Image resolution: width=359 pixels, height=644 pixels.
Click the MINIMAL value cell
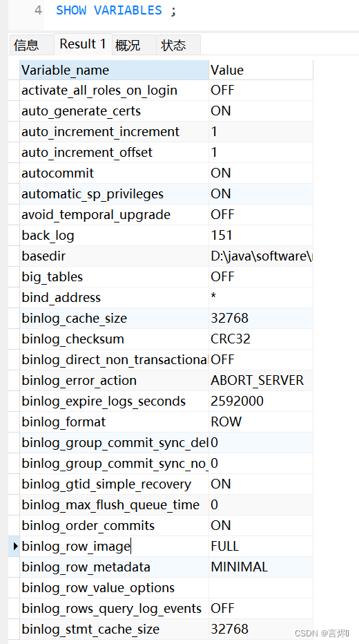click(261, 567)
